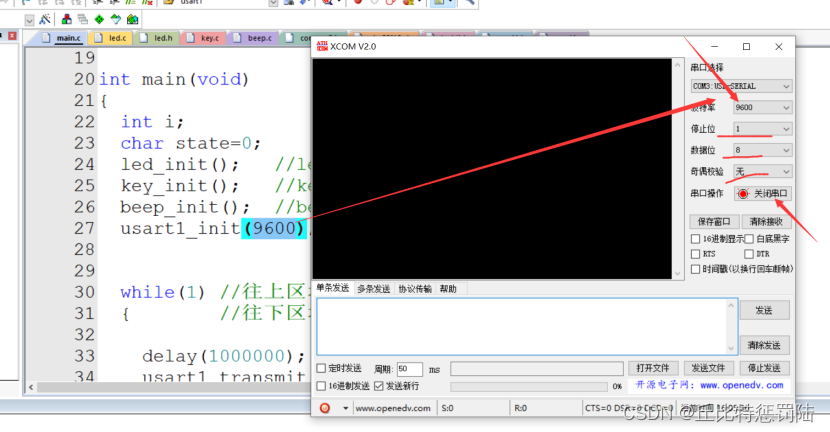Viewport: 830px width, 432px height.
Task: Open the target selector dropdown in Keil second toolbar
Action: (x=30, y=20)
